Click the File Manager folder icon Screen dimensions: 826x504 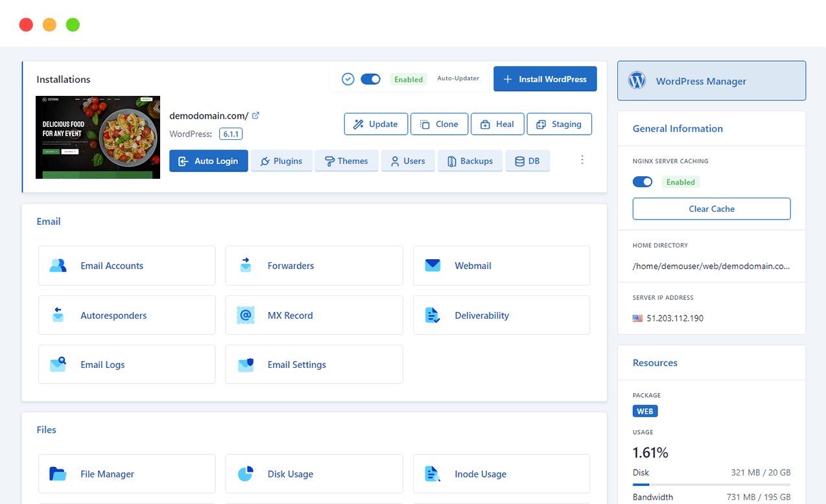pyautogui.click(x=58, y=474)
